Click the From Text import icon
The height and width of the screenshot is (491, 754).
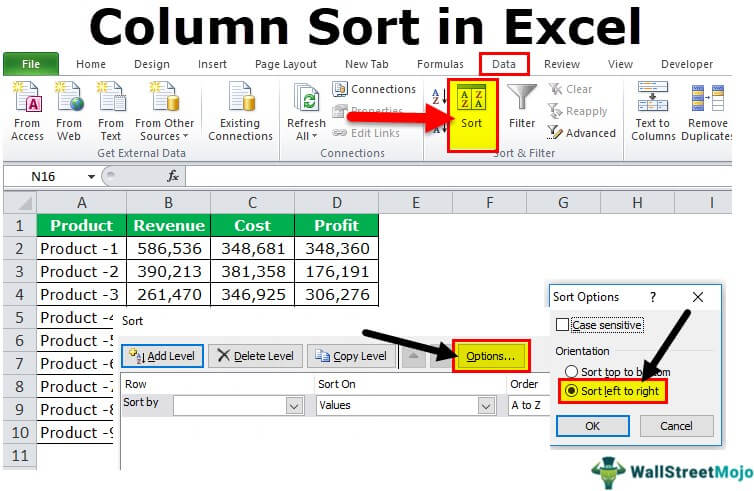111,100
